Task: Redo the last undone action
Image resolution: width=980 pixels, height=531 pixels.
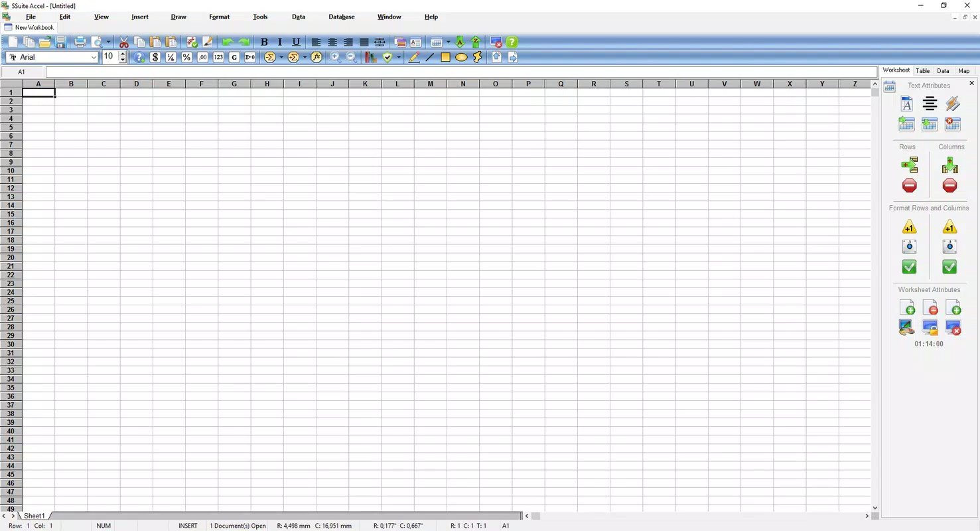Action: [x=244, y=42]
